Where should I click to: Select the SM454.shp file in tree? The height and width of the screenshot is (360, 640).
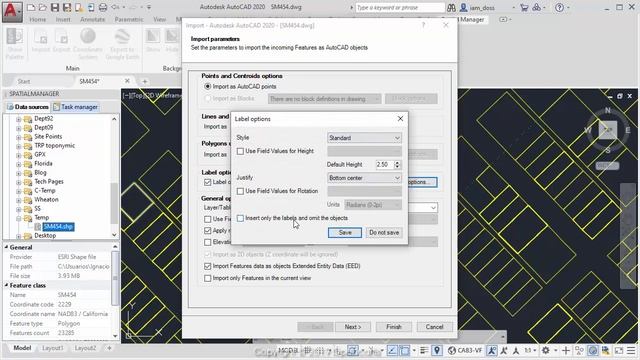point(58,227)
